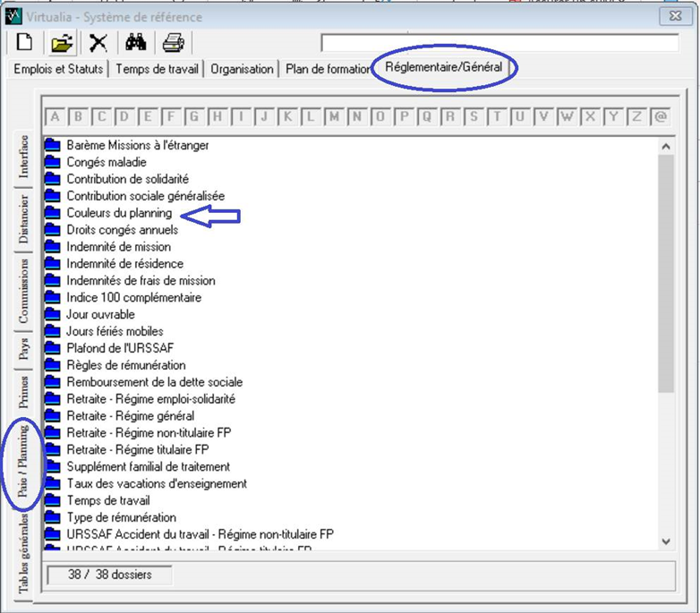The height and width of the screenshot is (613, 700).
Task: Click the Open folder toolbar icon
Action: coord(61,42)
